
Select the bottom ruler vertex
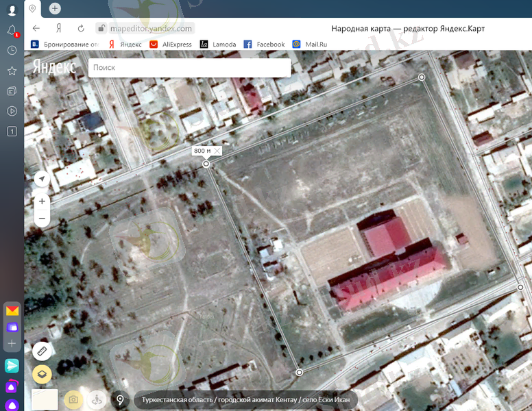(x=299, y=373)
